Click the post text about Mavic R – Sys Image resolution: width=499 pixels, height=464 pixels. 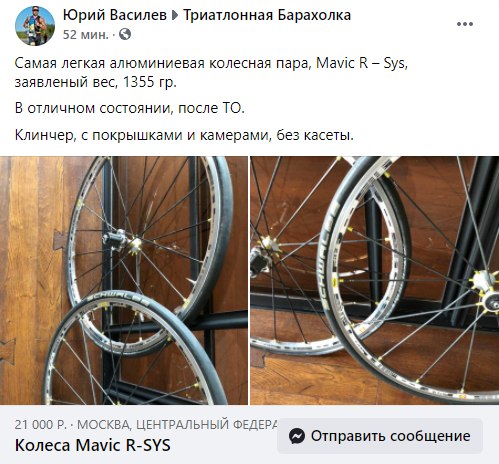click(x=211, y=72)
